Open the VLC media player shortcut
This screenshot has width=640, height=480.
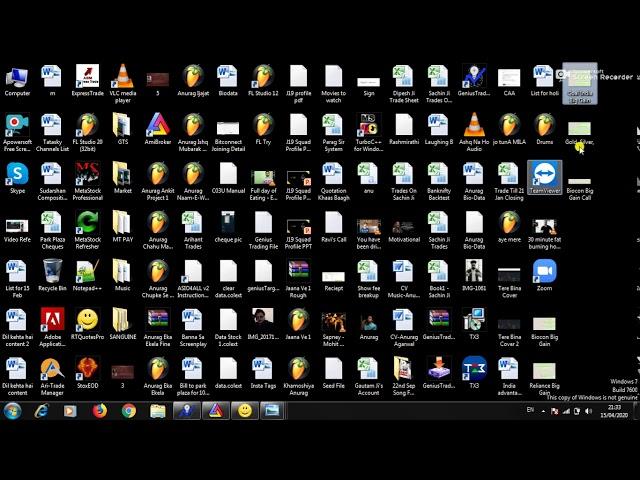tap(122, 84)
